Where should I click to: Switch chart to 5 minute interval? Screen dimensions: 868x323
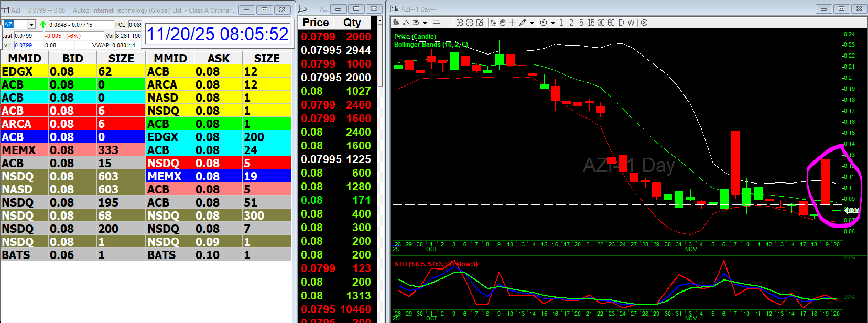581,23
